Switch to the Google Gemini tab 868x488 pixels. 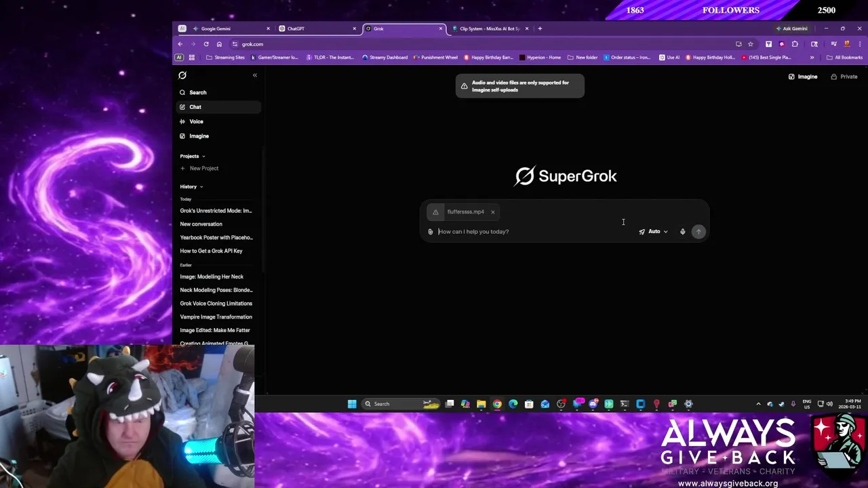231,28
